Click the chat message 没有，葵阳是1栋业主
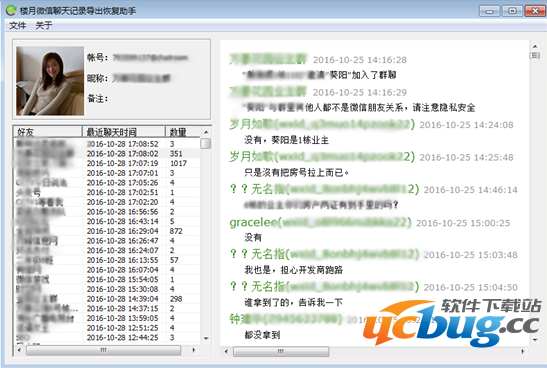 point(286,140)
